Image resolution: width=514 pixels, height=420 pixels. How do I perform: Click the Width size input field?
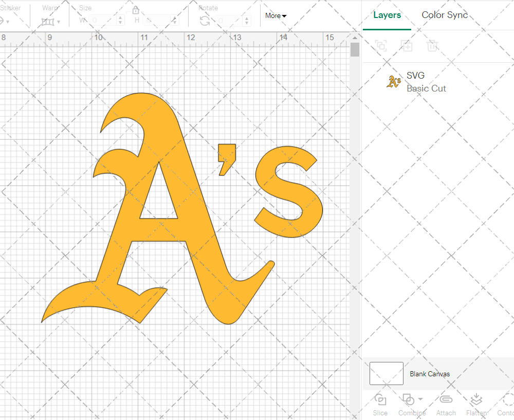103,21
